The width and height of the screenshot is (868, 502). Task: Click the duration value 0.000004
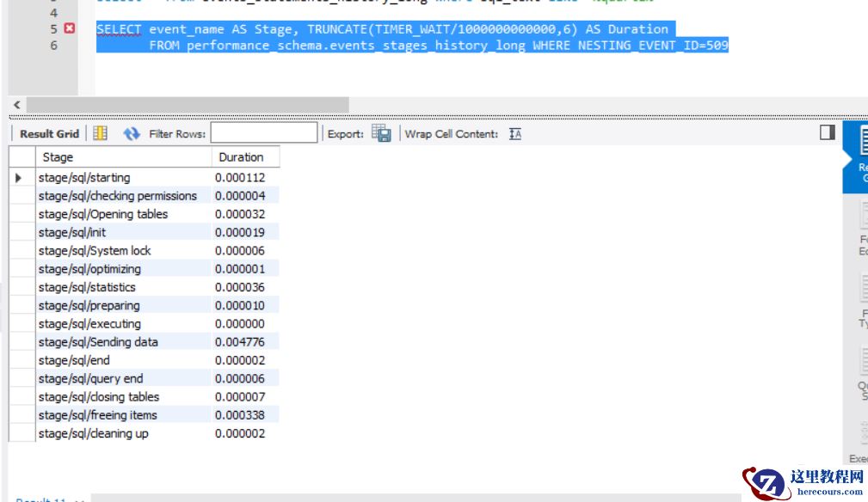240,196
